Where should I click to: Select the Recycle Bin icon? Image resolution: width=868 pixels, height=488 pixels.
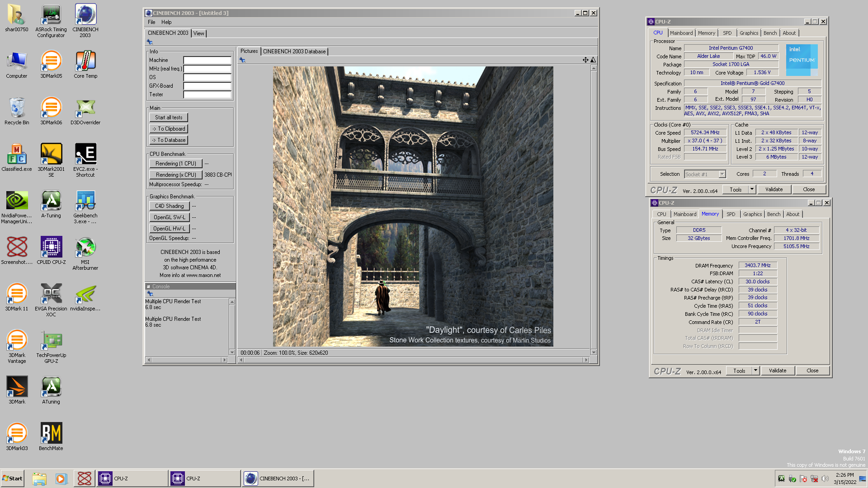coord(17,111)
